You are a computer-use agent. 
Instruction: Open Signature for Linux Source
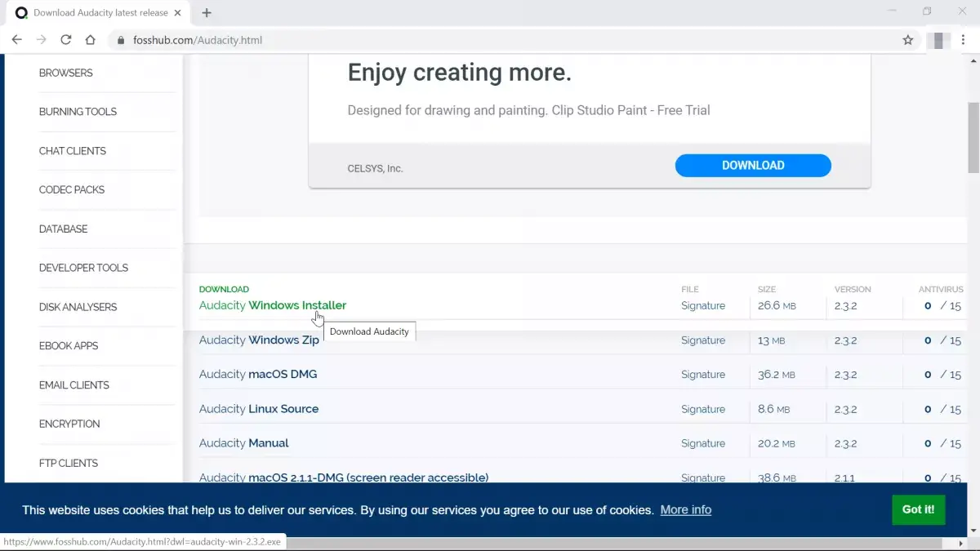point(703,408)
